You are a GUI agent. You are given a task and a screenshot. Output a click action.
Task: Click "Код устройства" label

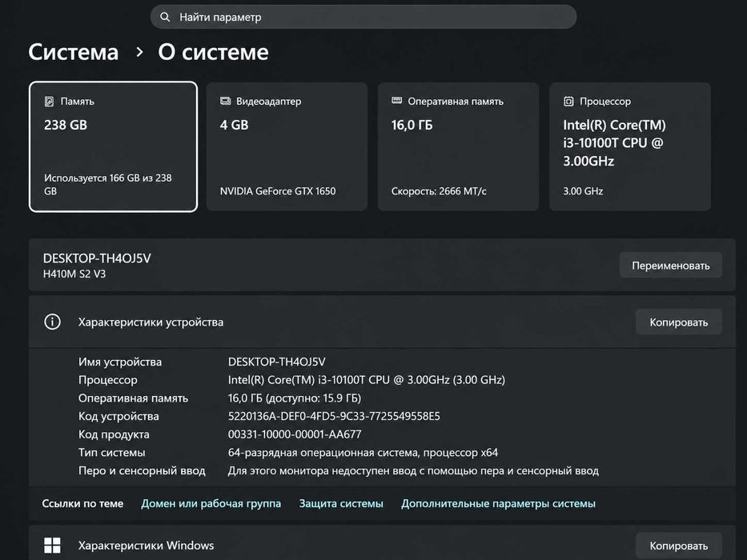[x=118, y=416]
